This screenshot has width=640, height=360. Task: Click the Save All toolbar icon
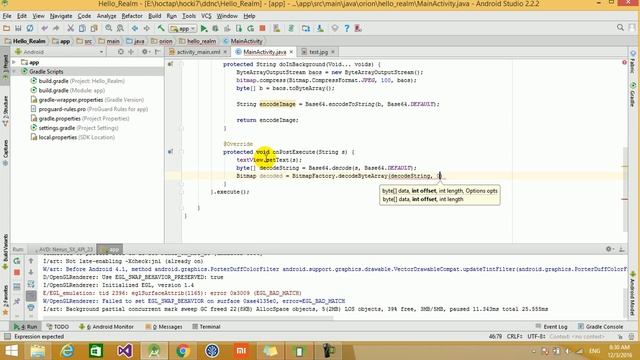[18, 28]
